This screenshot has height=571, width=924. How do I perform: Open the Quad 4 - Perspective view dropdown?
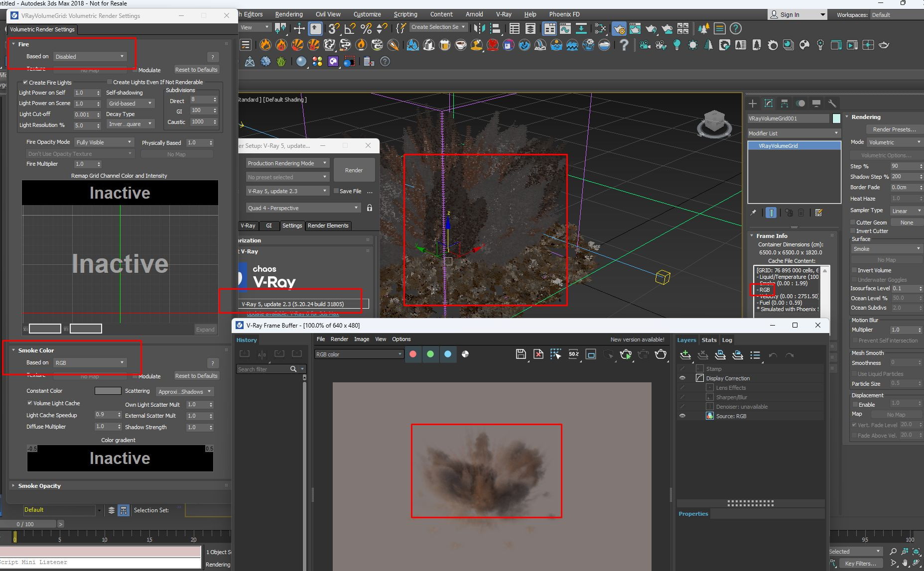[x=303, y=208]
